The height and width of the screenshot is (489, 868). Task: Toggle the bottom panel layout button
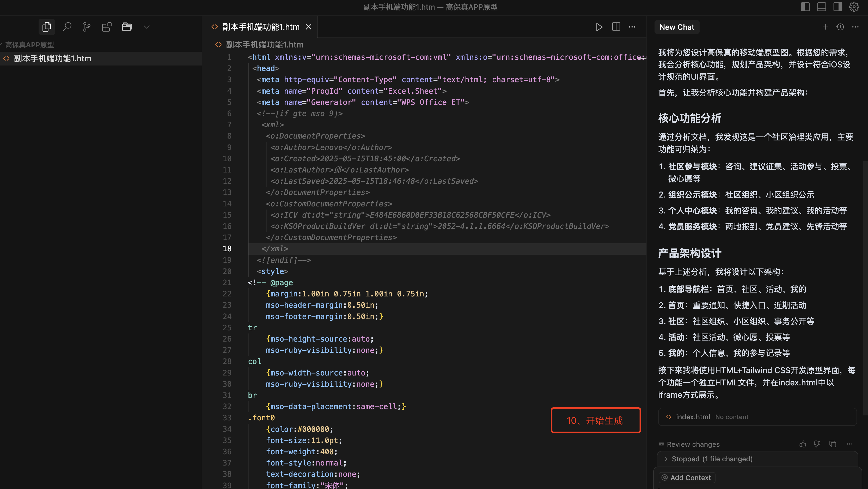(x=822, y=7)
